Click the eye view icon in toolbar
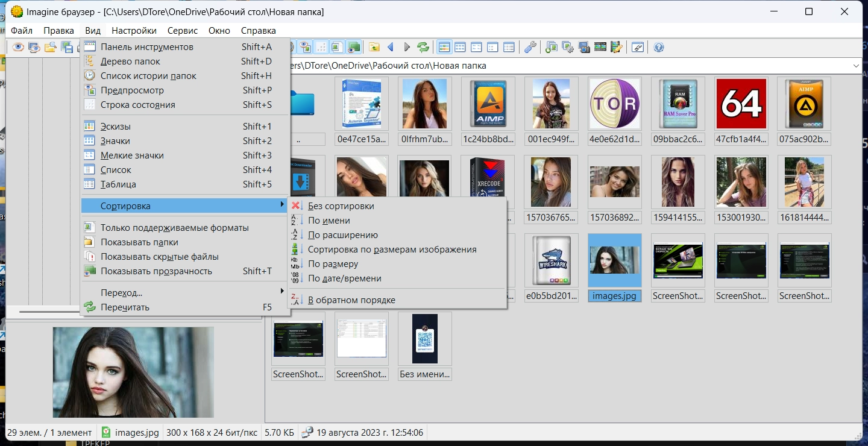The width and height of the screenshot is (868, 446). (x=18, y=47)
